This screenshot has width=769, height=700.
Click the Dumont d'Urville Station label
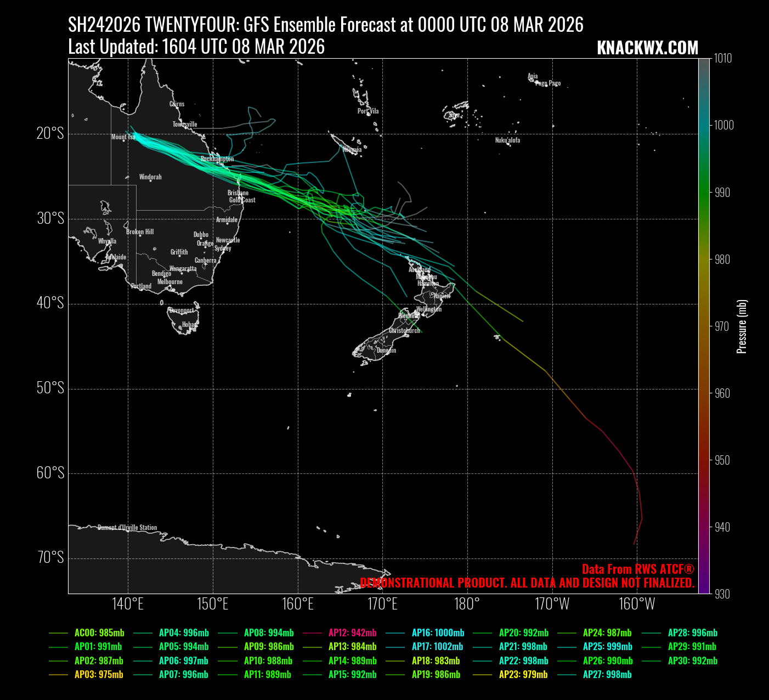(127, 528)
